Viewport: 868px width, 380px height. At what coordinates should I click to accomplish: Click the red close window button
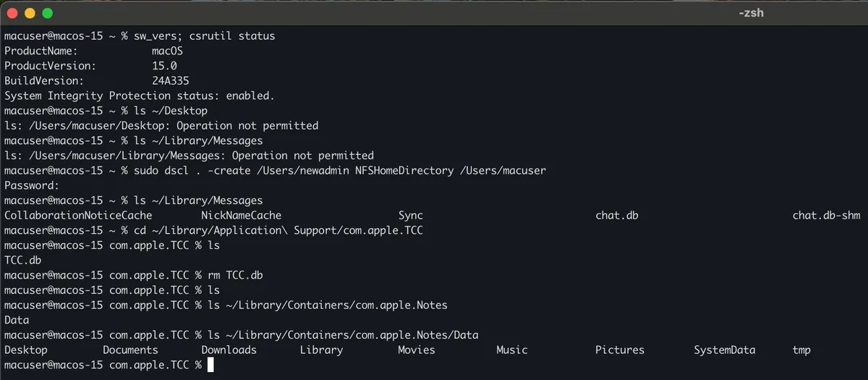(12, 13)
